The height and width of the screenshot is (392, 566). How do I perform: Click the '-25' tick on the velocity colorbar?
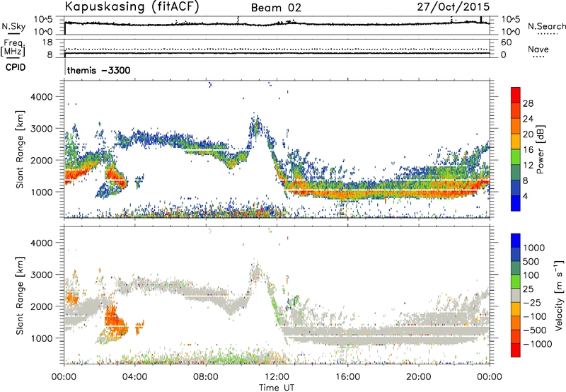coord(532,302)
